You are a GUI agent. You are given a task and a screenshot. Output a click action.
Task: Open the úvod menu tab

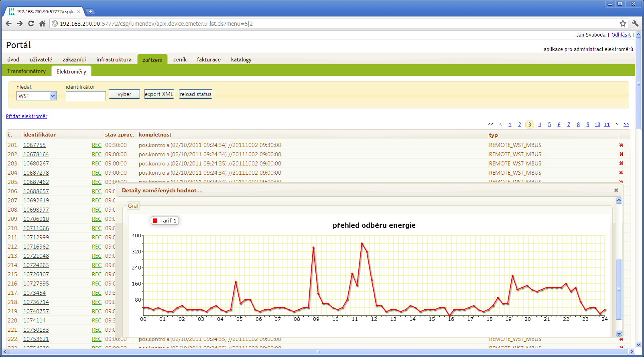[13, 59]
